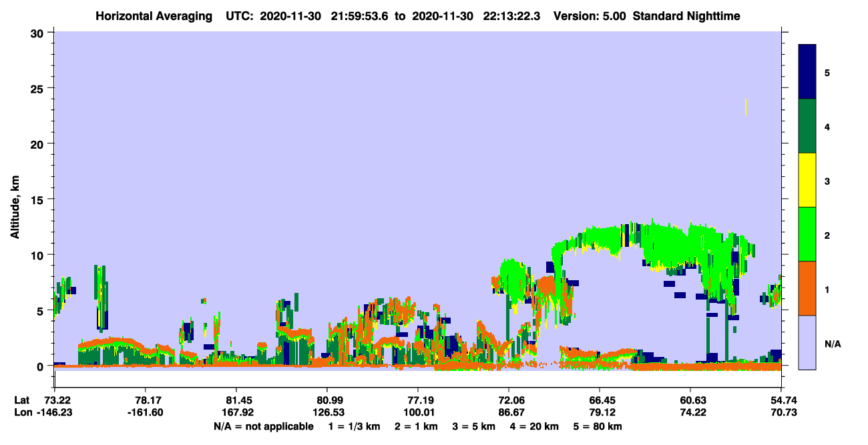The height and width of the screenshot is (445, 868).
Task: Click the yellow colorbar segment 3
Action: (x=807, y=180)
